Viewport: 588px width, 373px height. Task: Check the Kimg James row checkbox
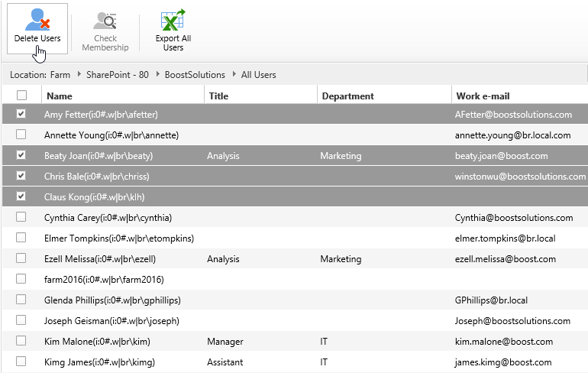click(x=21, y=362)
